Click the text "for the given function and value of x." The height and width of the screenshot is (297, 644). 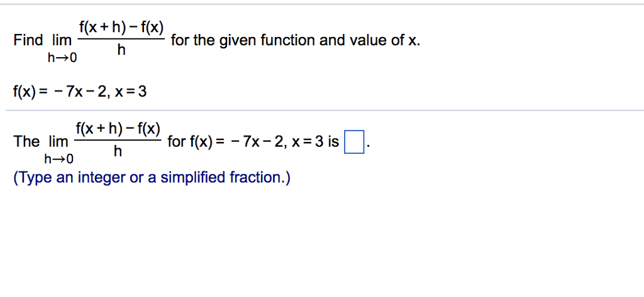[x=295, y=41]
